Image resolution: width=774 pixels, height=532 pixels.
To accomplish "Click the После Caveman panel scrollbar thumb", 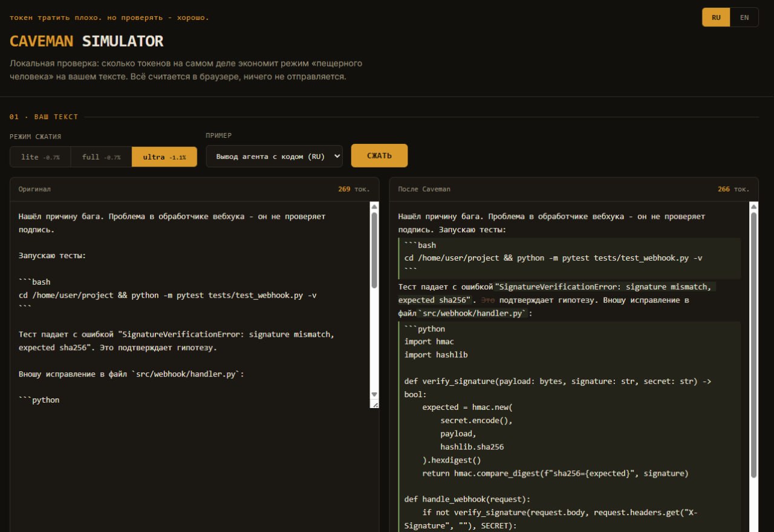I will click(753, 345).
